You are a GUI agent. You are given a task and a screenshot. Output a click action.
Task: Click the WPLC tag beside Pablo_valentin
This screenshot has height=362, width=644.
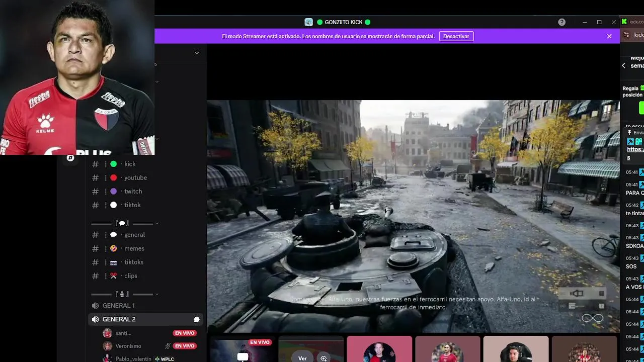click(164, 359)
